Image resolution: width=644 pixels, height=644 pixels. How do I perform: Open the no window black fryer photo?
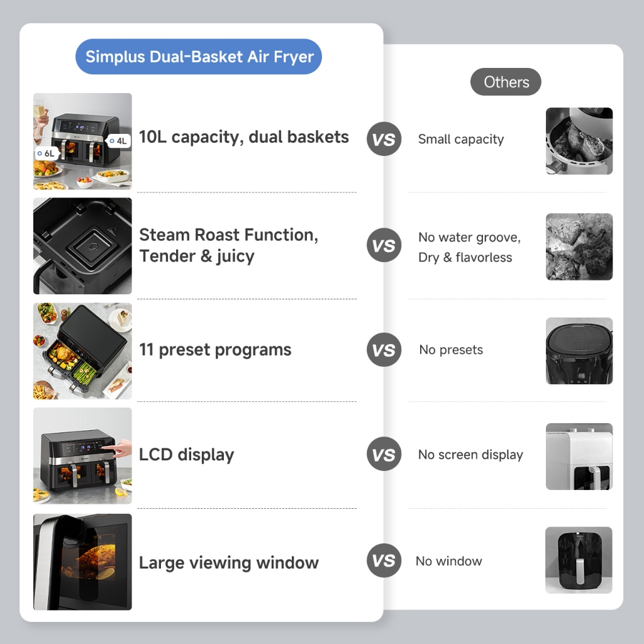pos(579,560)
